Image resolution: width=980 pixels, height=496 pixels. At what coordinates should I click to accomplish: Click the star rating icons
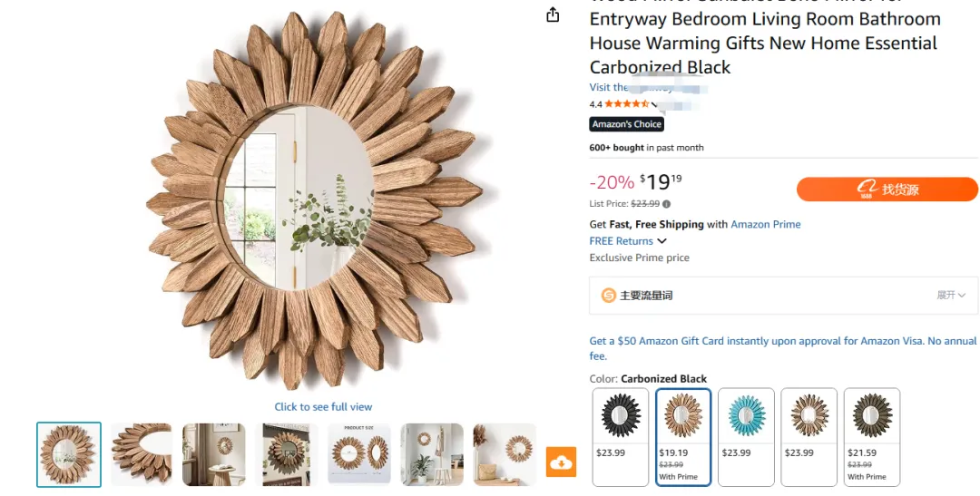(x=627, y=104)
